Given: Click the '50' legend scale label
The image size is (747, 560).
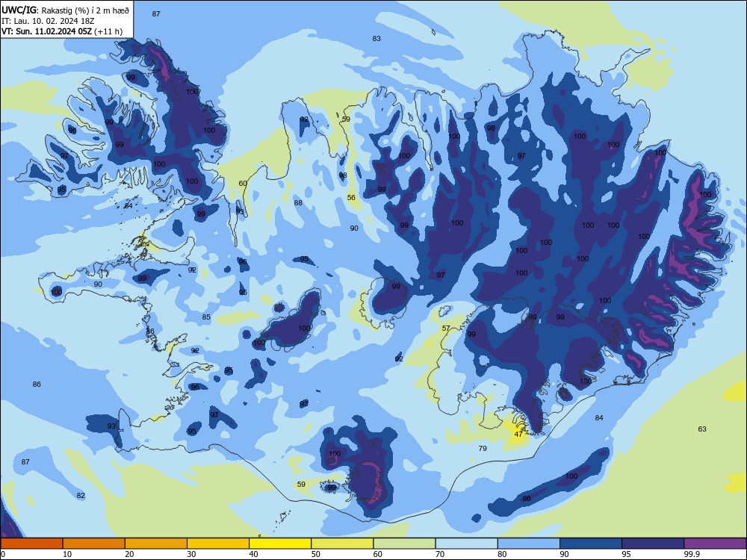Looking at the screenshot, I should (316, 554).
